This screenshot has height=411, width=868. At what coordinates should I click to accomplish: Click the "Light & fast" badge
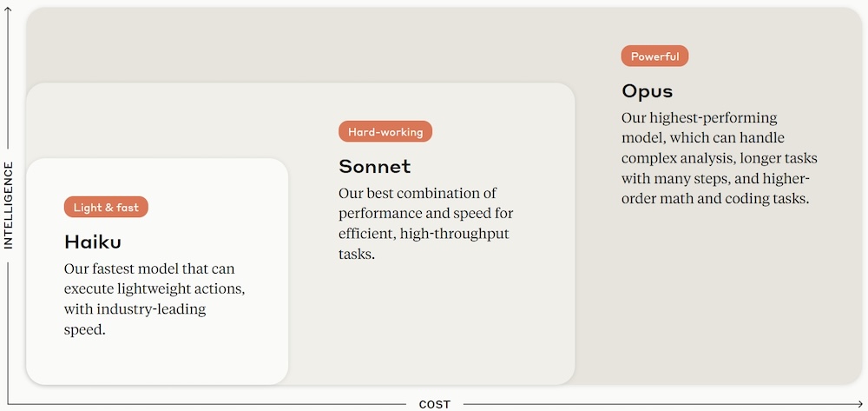pos(106,208)
